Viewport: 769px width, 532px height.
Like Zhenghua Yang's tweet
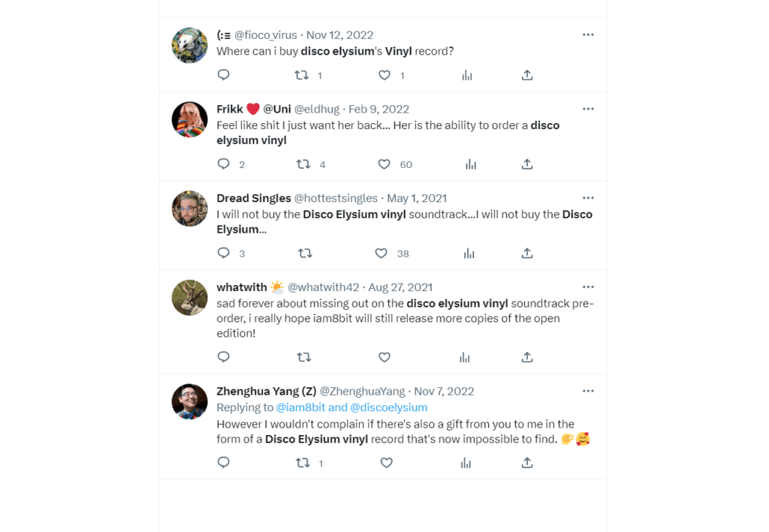[386, 463]
